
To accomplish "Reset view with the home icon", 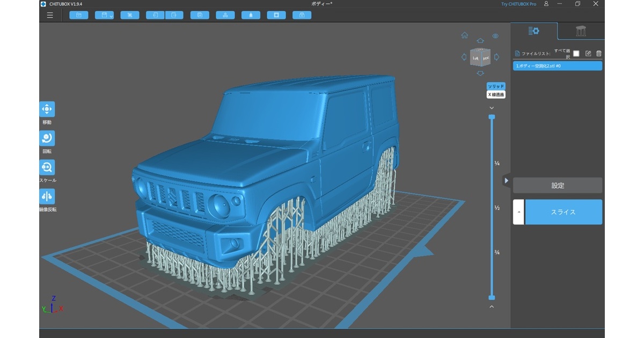I will click(465, 35).
